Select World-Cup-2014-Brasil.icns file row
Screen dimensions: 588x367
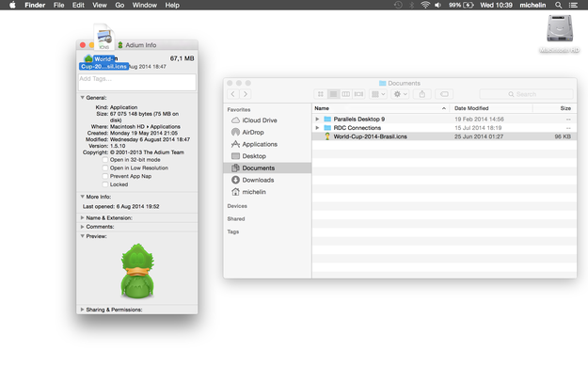[x=444, y=136]
